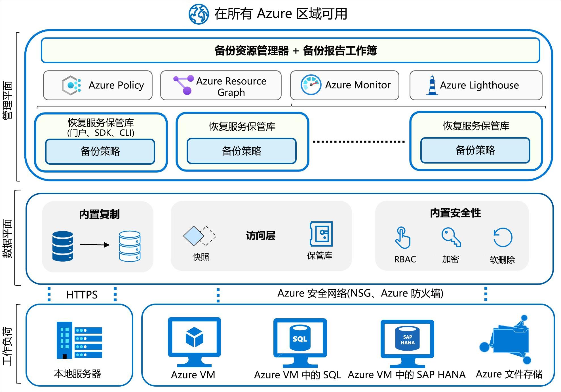The width and height of the screenshot is (561, 392).
Task: Click the 数据平面 vertical label
Action: tap(8, 239)
